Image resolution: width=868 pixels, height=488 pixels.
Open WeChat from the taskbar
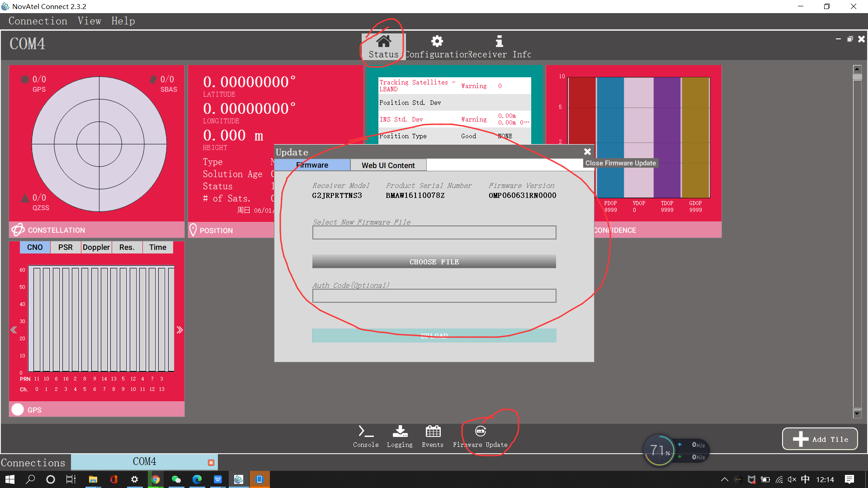[176, 479]
